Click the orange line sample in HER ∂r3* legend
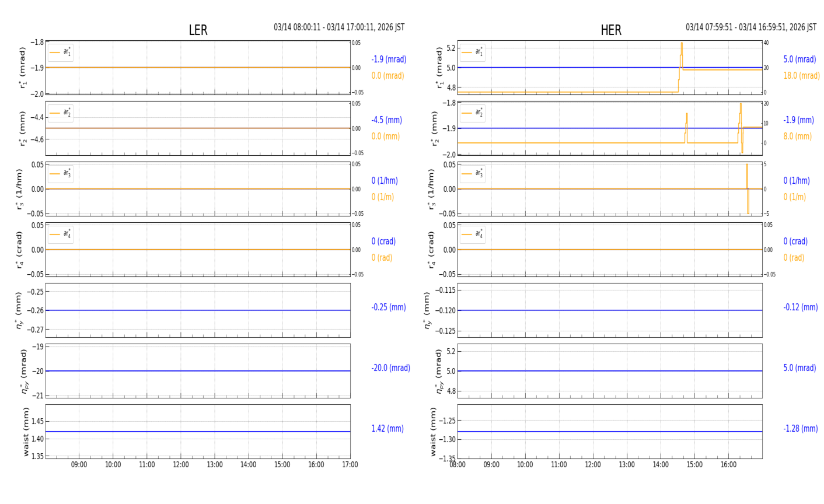The image size is (824, 504). tap(466, 174)
